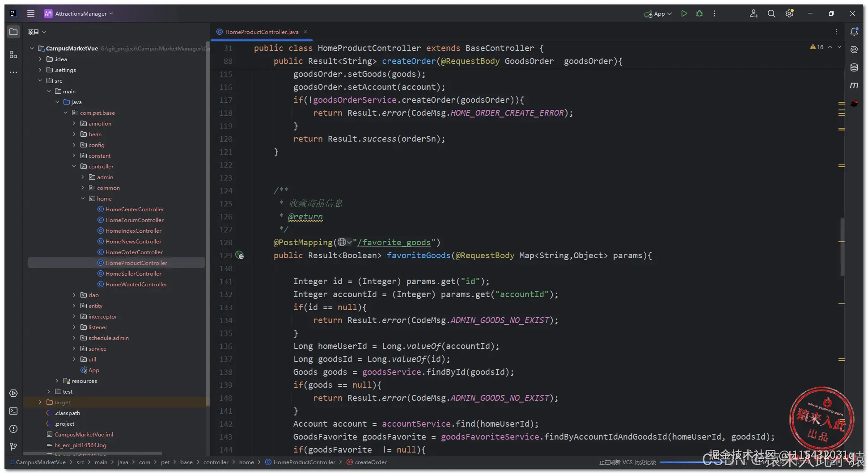Image resolution: width=868 pixels, height=474 pixels.
Task: Select the App class in tree
Action: coord(90,370)
